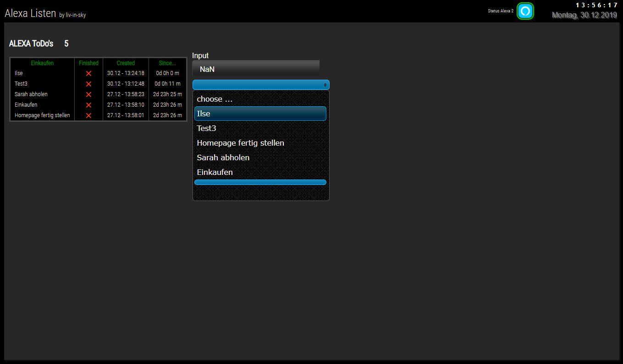Click created time '27.12 - 13:58:10'

point(126,105)
